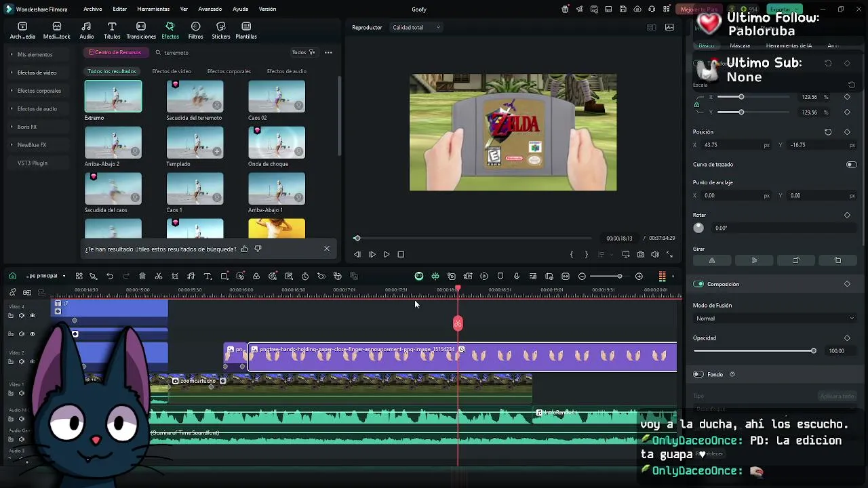Click the microphone voiceover record icon
Image resolution: width=868 pixels, height=488 pixels.
[517, 277]
